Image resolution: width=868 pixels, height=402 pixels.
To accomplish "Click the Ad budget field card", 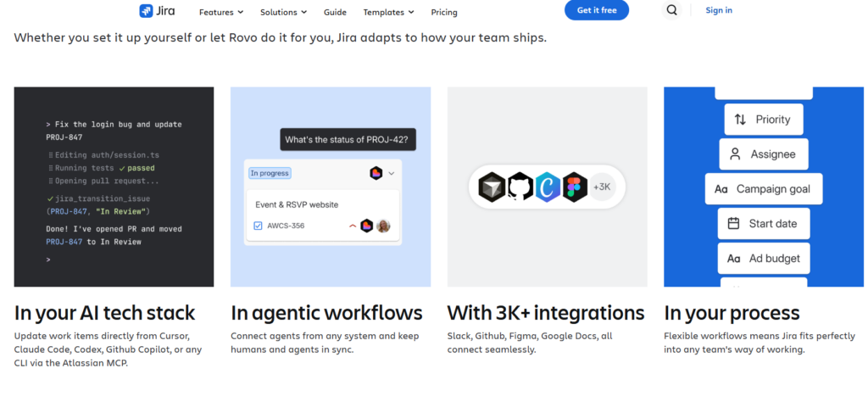I will coord(764,259).
